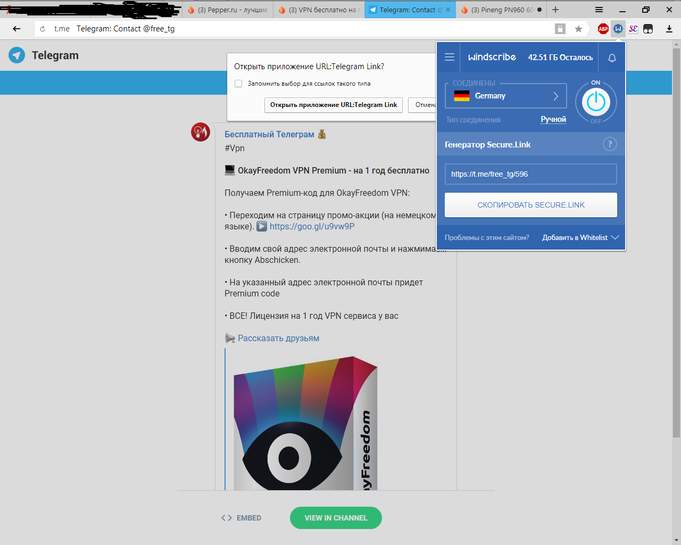The height and width of the screenshot is (545, 681).
Task: Bookmark the page with the star icon
Action: (x=579, y=29)
